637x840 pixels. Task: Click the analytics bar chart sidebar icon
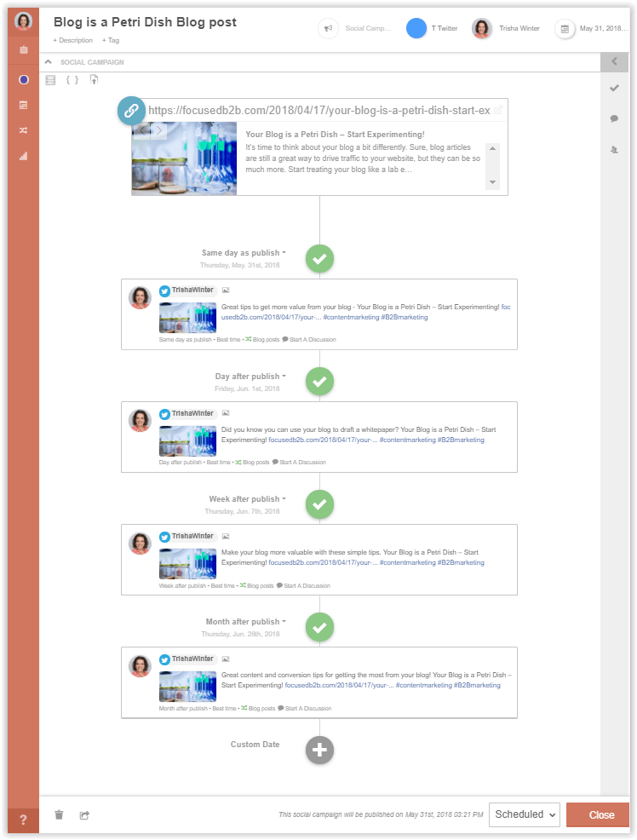click(x=24, y=156)
